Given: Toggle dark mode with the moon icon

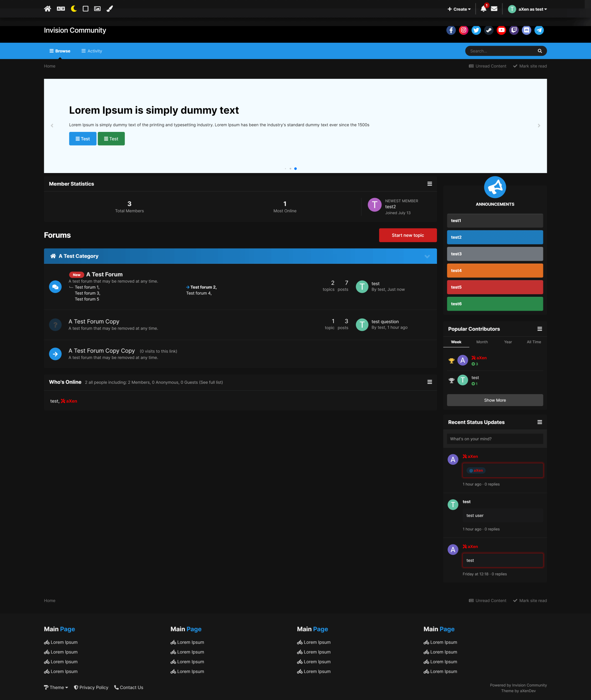Looking at the screenshot, I should coord(74,9).
